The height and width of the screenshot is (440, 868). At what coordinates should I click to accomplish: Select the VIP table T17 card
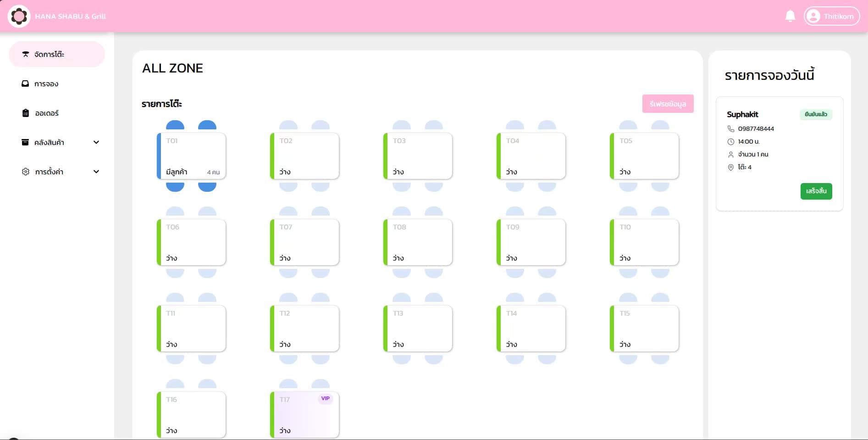(304, 414)
